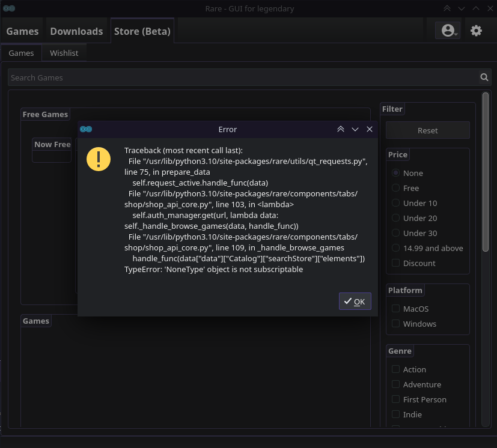
Task: Open the Wishlist tab
Action: tap(64, 53)
